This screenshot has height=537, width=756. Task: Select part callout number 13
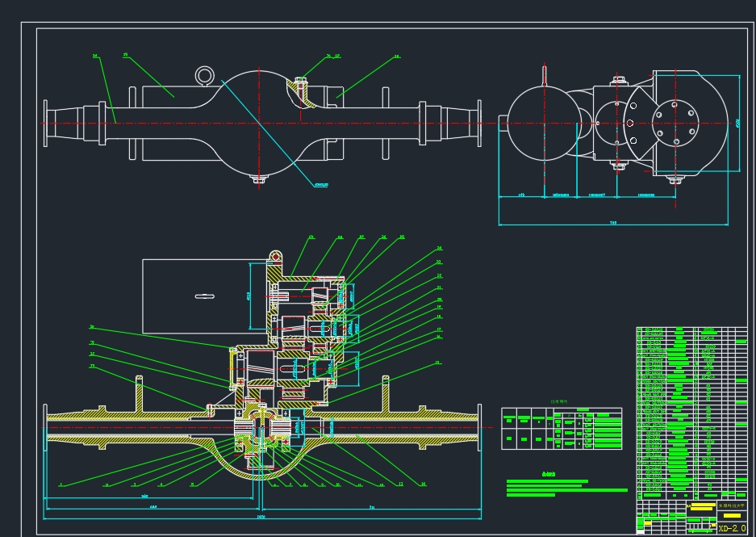point(401,484)
